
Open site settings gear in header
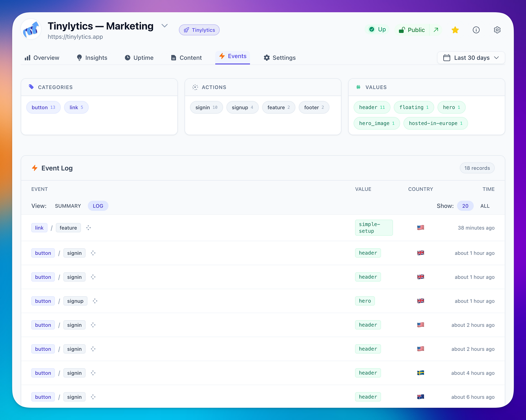pyautogui.click(x=497, y=30)
